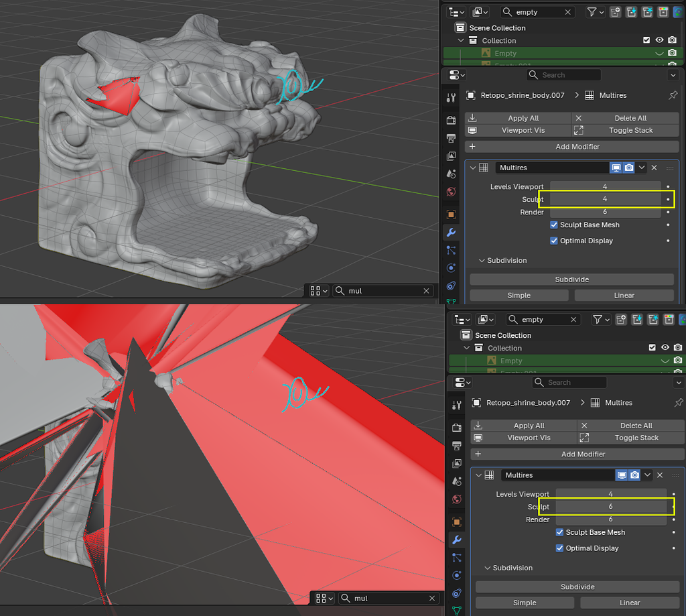686x616 pixels.
Task: Clear 'mul' search in upper viewport
Action: click(x=426, y=291)
